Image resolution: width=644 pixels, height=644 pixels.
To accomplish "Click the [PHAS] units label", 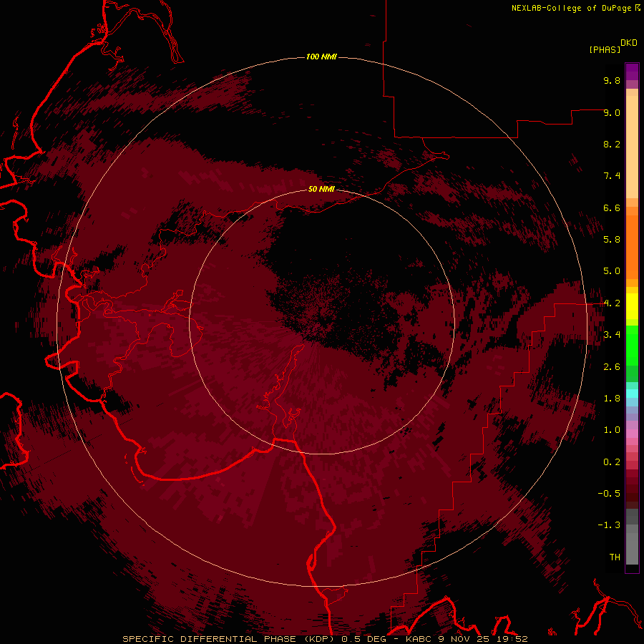I will (605, 49).
